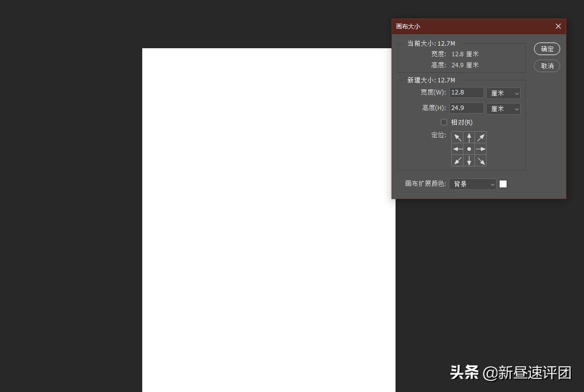Set canvas anchor to bottom-center arrow
The image size is (584, 392).
469,160
